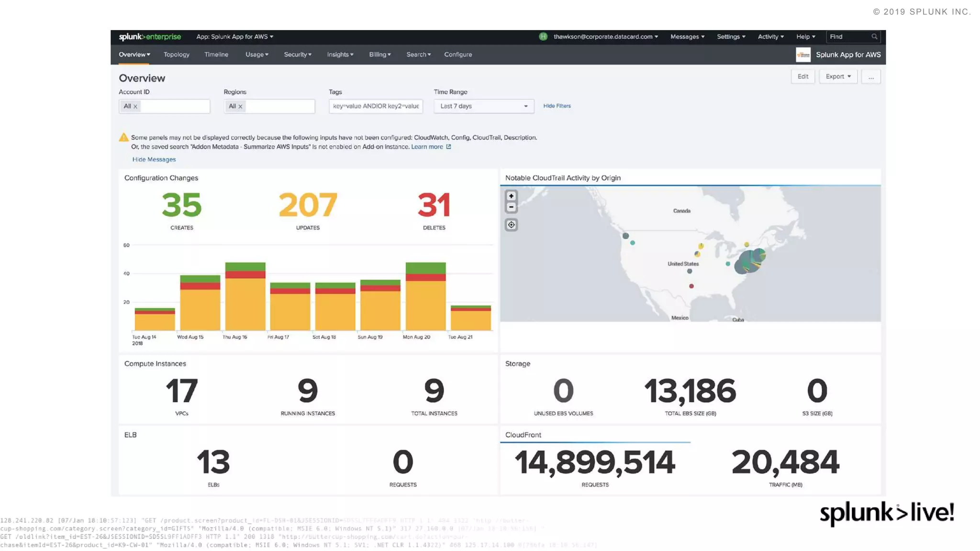Open the Learn more external link icon

448,147
